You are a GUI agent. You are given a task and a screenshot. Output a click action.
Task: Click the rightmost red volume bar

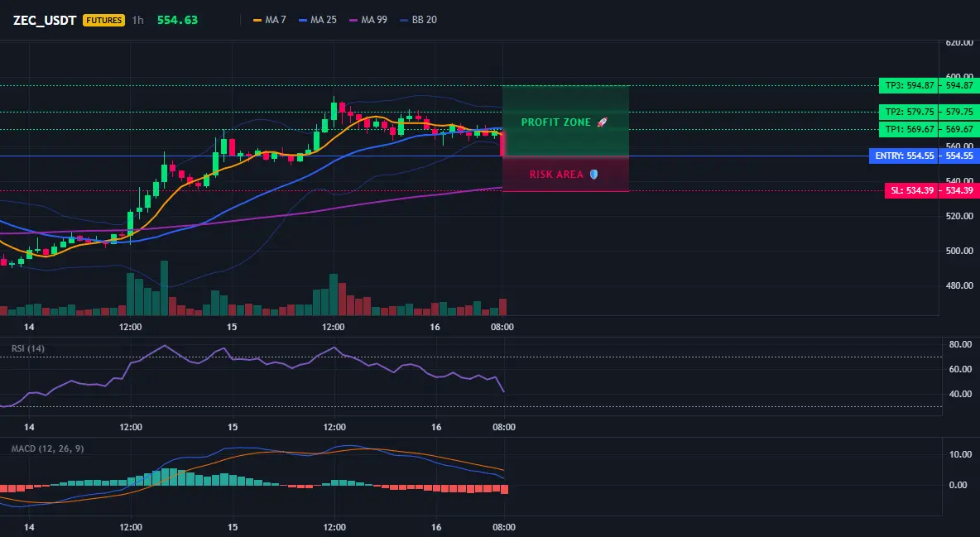point(502,307)
